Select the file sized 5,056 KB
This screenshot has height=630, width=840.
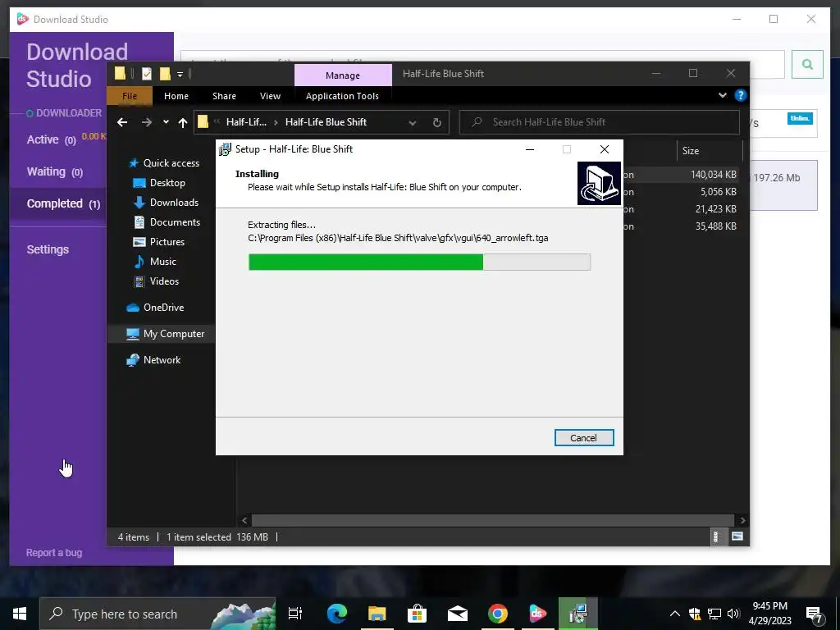click(719, 192)
